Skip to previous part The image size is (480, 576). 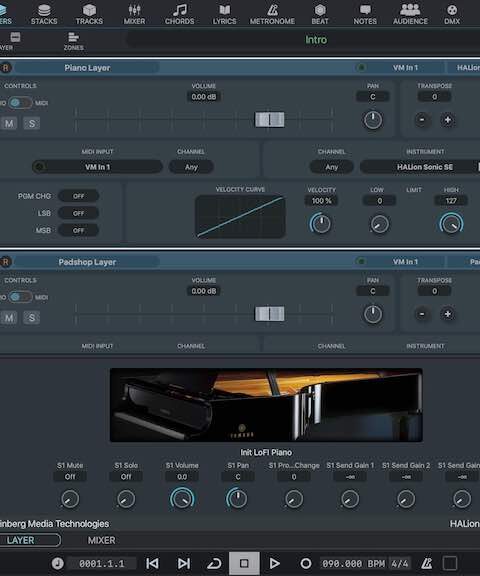[152, 563]
